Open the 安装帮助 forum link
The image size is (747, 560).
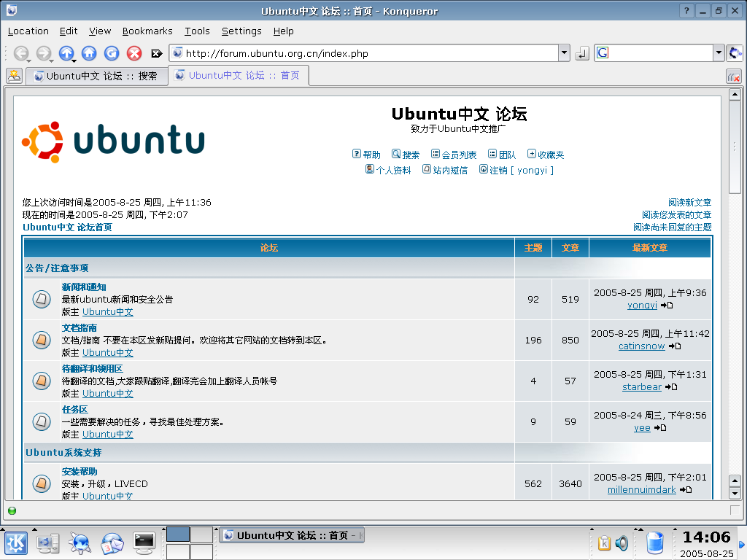click(x=80, y=472)
